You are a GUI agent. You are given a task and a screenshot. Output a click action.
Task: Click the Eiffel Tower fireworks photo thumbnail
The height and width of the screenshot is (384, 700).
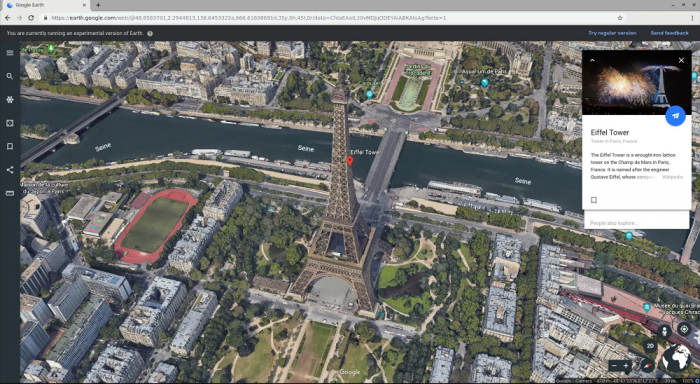pyautogui.click(x=637, y=83)
